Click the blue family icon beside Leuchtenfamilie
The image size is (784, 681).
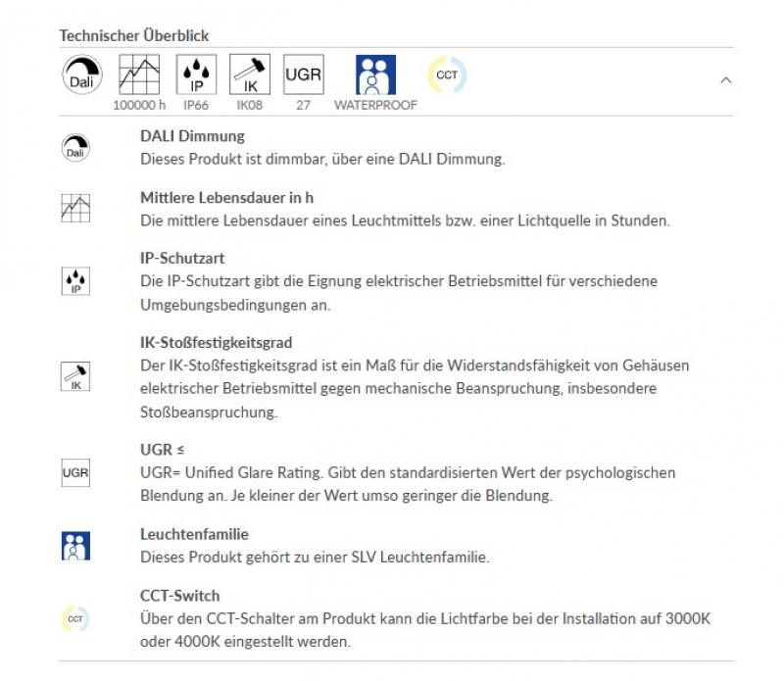(75, 546)
